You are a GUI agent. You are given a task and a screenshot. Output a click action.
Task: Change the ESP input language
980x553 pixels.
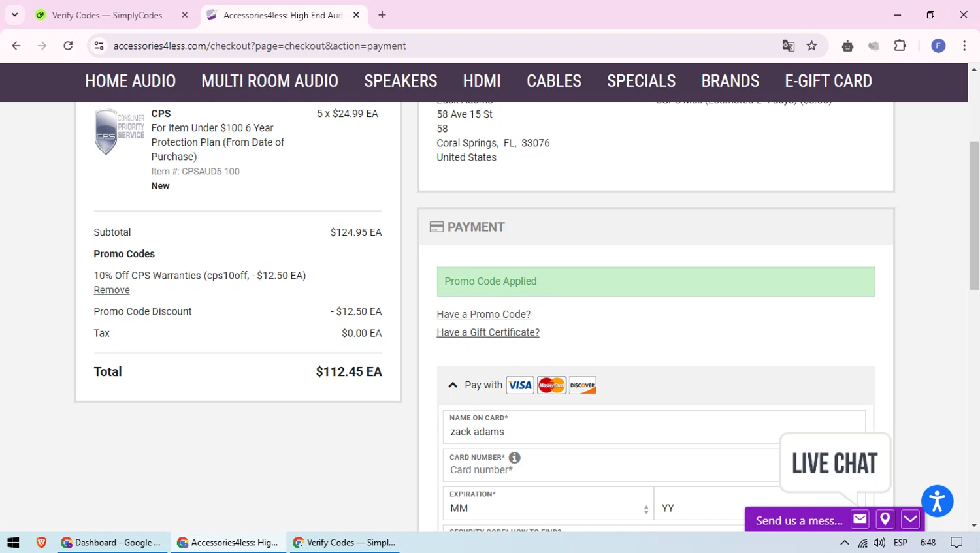click(x=900, y=543)
